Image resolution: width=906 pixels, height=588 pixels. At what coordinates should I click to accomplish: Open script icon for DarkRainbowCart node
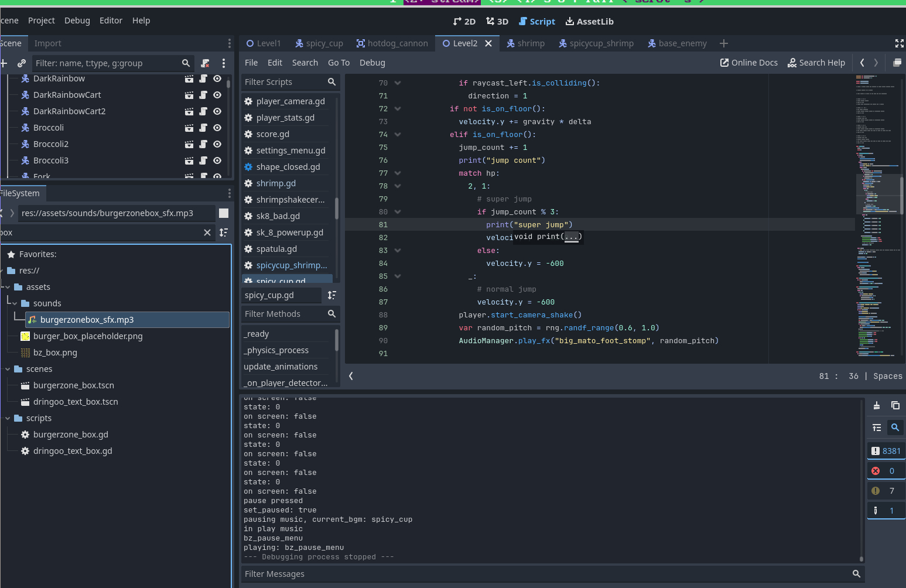pyautogui.click(x=203, y=95)
